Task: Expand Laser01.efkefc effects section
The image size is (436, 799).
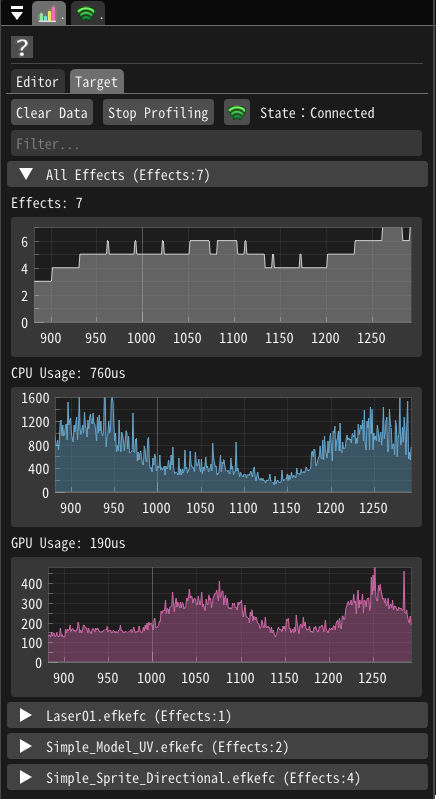Action: tap(217, 715)
